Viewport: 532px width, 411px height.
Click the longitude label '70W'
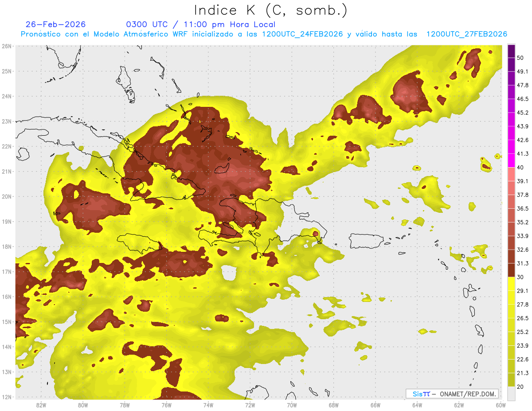tap(292, 405)
